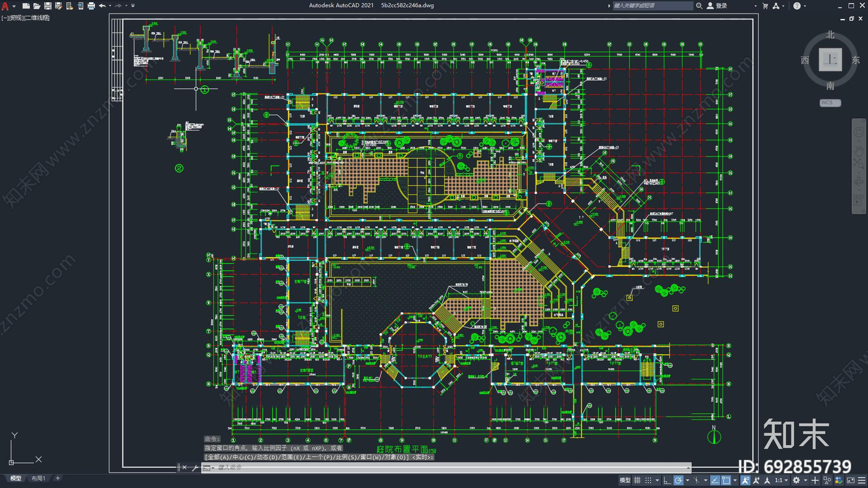
Task: Select the isolate objects icon in status bar
Action: 827,479
